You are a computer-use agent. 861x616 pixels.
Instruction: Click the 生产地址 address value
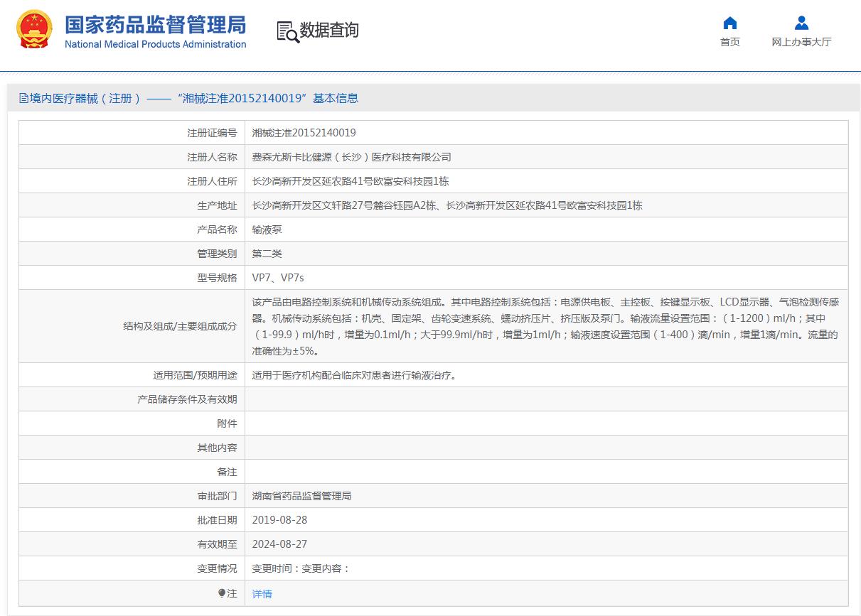click(447, 205)
